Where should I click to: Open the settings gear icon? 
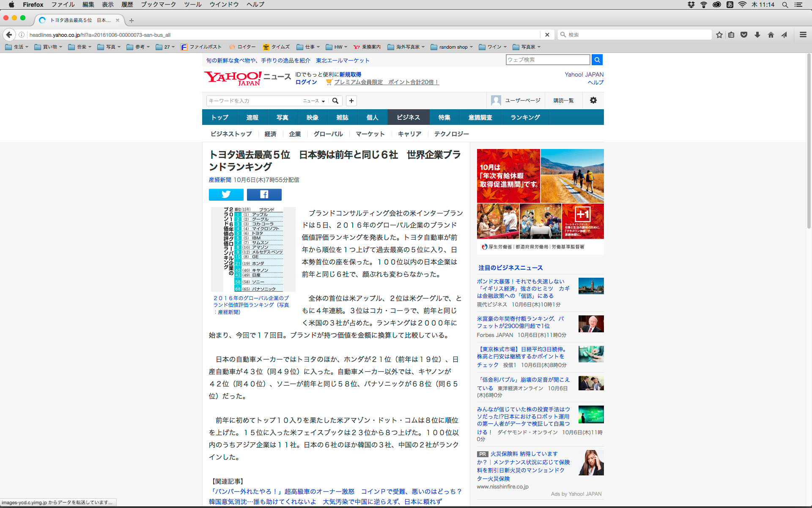click(593, 100)
